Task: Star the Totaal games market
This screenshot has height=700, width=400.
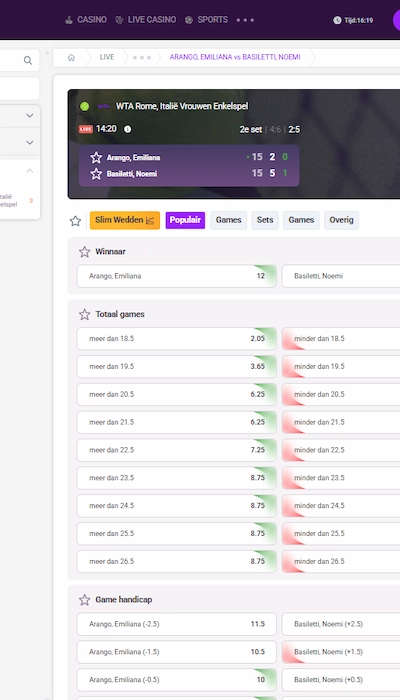Action: pyautogui.click(x=84, y=314)
